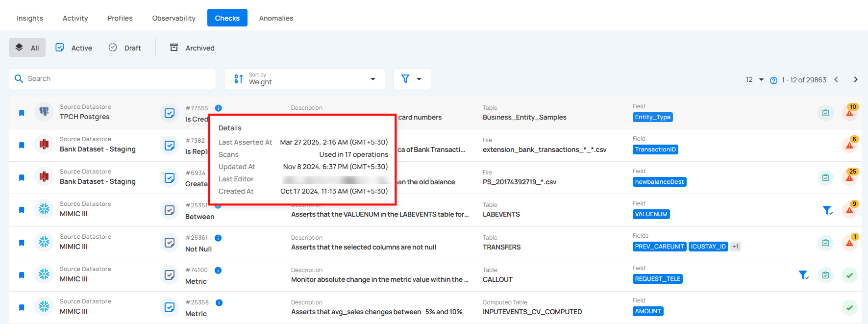Toggle bookmark on CALLOUT Metric row
This screenshot has width=868, height=324.
tap(22, 275)
